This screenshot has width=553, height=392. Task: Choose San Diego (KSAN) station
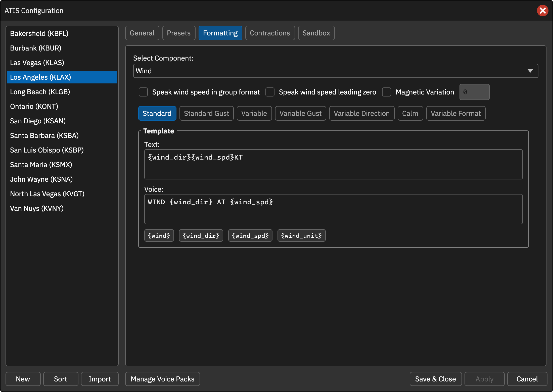click(x=62, y=121)
